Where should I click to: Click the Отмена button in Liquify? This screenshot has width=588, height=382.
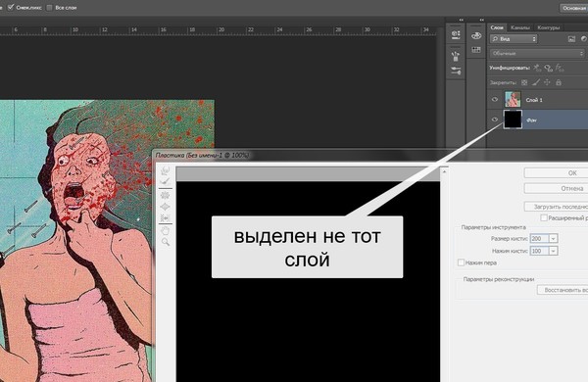coord(556,188)
